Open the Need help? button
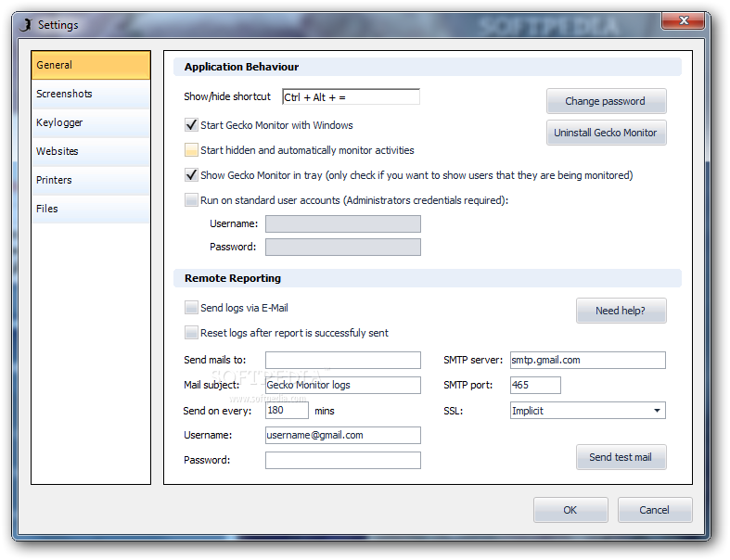 pos(621,311)
